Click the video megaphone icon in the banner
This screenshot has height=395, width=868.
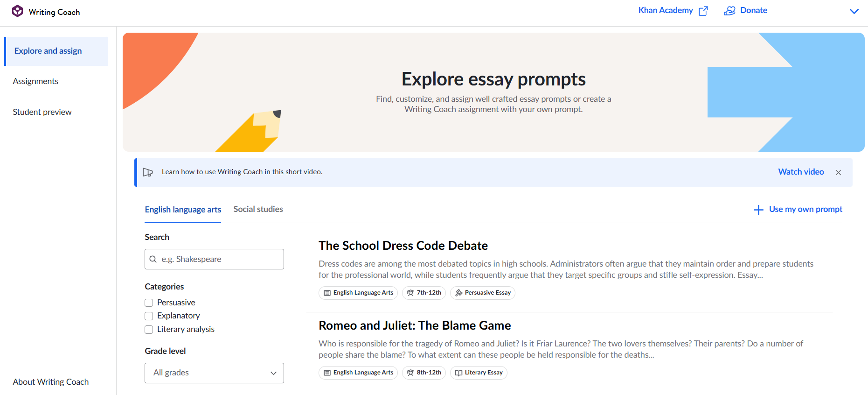(148, 172)
